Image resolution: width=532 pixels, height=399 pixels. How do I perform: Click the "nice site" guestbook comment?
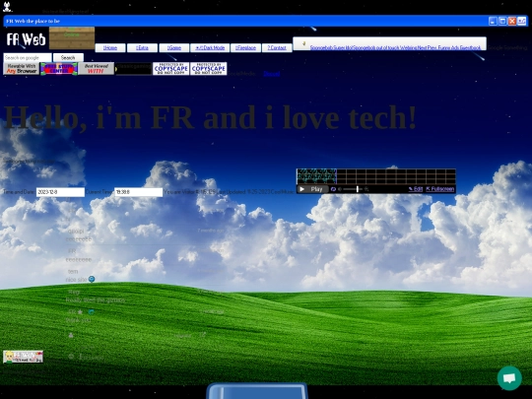pos(77,280)
